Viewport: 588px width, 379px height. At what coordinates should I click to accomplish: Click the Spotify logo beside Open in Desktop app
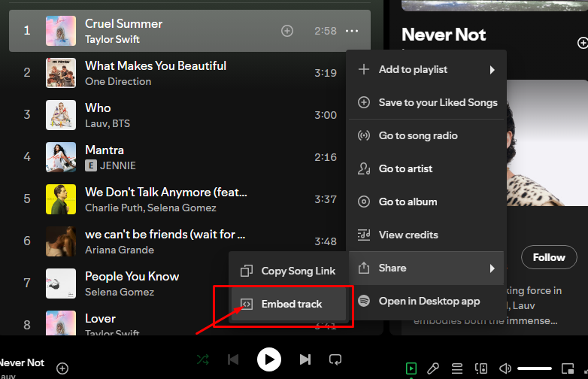(x=364, y=301)
